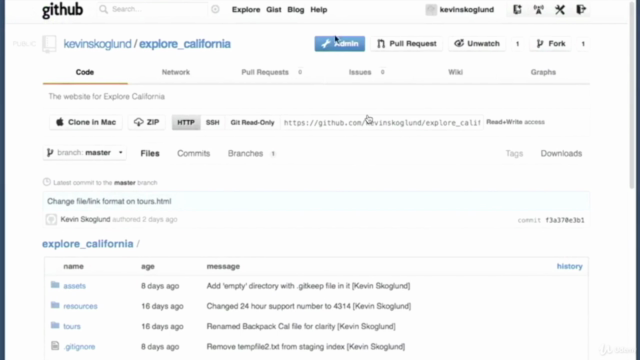Click the sign out icon
640x360 pixels.
pyautogui.click(x=581, y=9)
